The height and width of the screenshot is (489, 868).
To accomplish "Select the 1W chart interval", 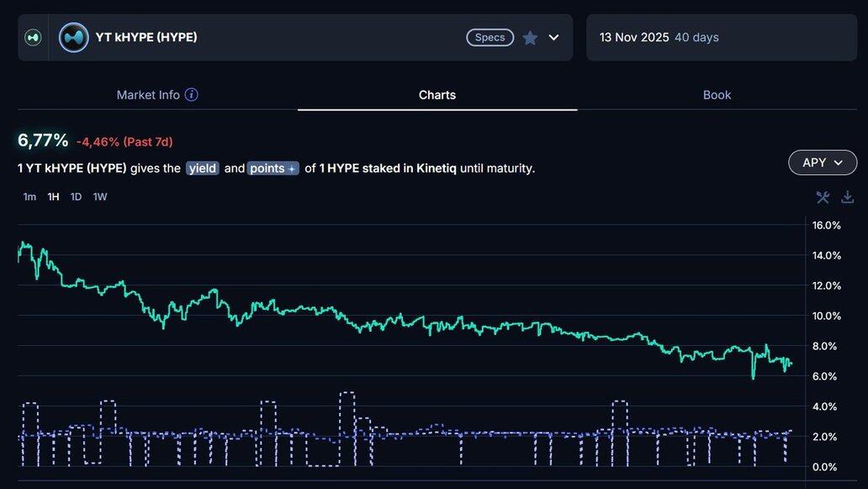I will (100, 197).
